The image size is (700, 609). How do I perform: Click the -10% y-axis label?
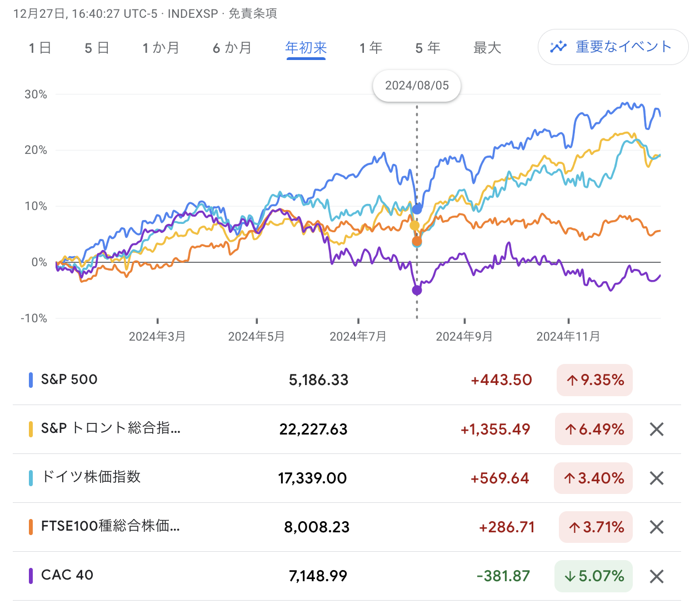click(34, 318)
